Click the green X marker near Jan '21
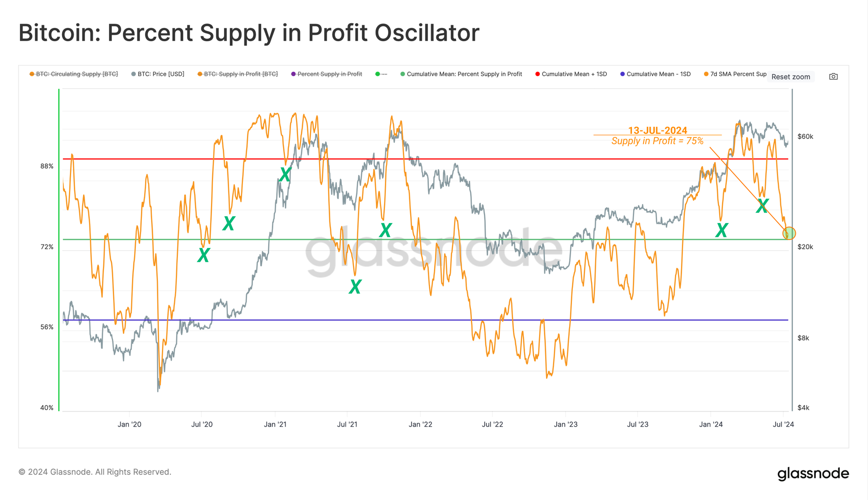Viewport: 868px width, 500px height. 285,174
